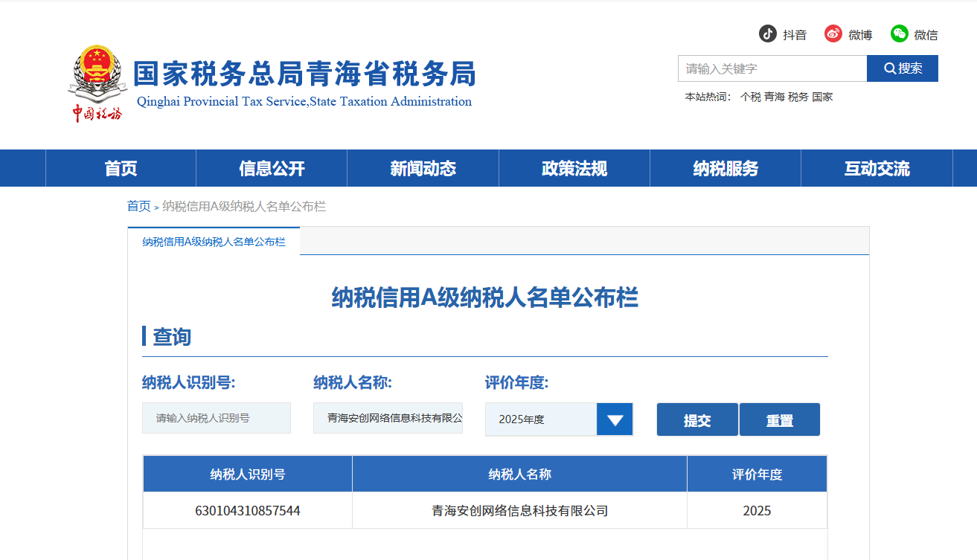Select the 纳税信用A级纳税人名单公布栏 tab
The width and height of the screenshot is (977, 560).
214,242
